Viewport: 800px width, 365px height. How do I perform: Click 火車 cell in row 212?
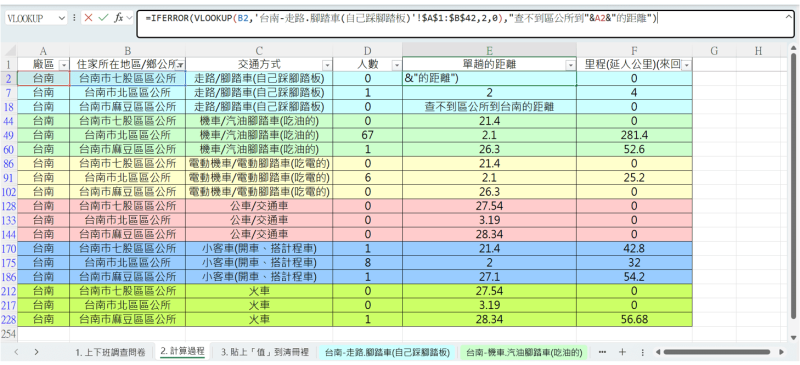259,291
